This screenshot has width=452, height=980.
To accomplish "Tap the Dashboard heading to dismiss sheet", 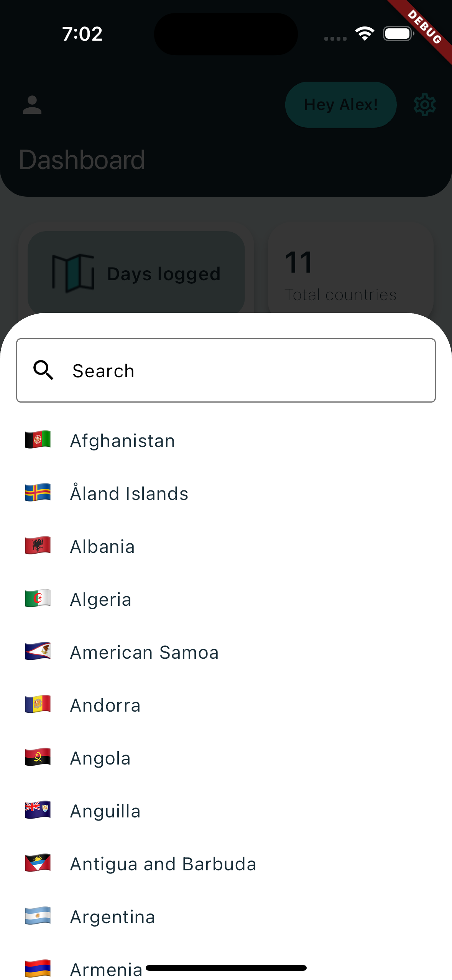I will [x=82, y=159].
